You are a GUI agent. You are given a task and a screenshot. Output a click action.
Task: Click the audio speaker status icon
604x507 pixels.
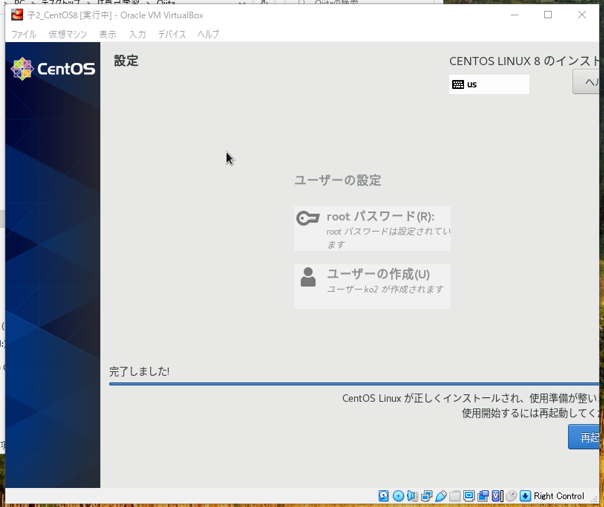point(412,495)
